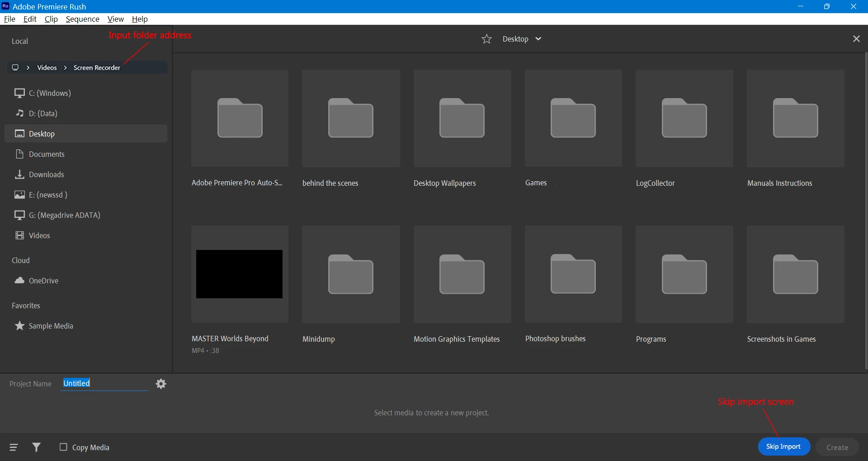
Task: Add Desktop to favorites with the star icon
Action: point(486,39)
